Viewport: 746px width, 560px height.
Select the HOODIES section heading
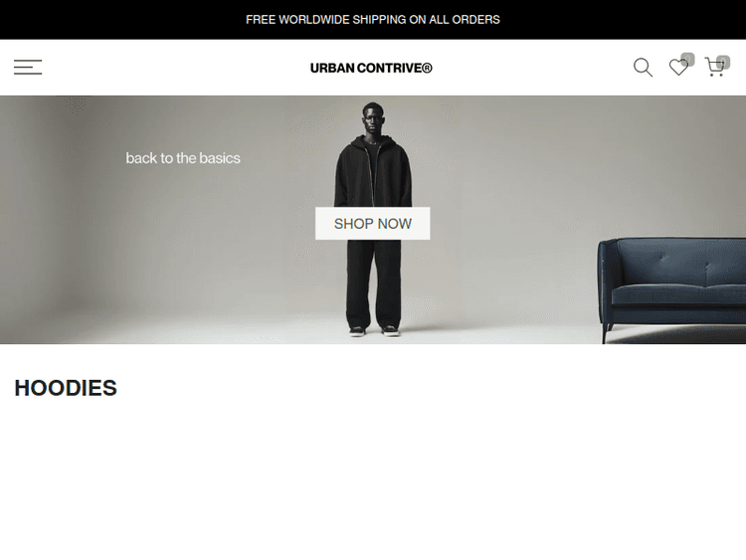[66, 388]
